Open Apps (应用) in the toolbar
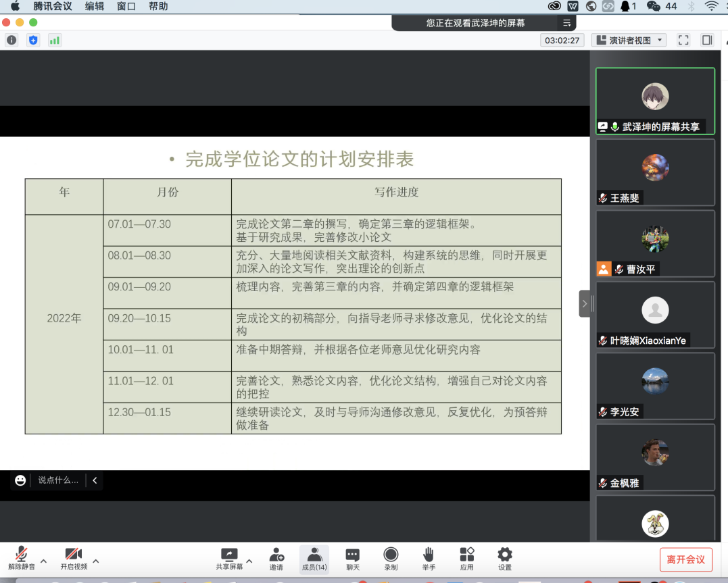The image size is (728, 583). coord(466,559)
